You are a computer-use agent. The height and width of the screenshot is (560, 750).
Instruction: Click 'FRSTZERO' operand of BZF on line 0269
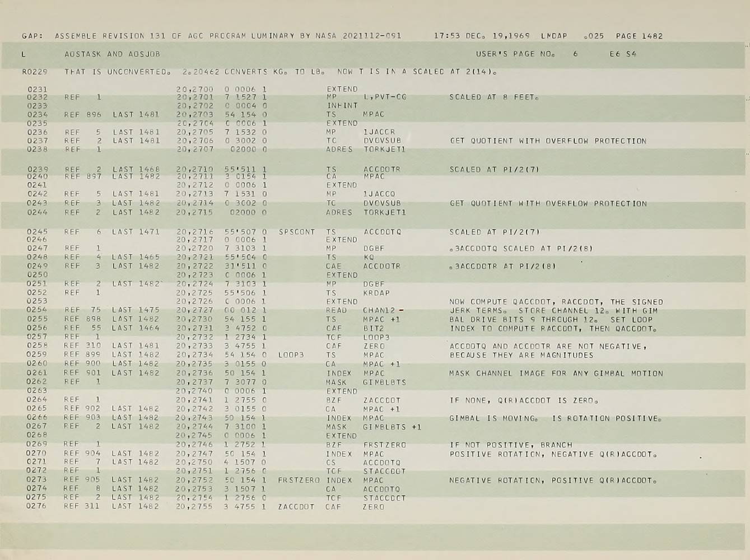[384, 445]
